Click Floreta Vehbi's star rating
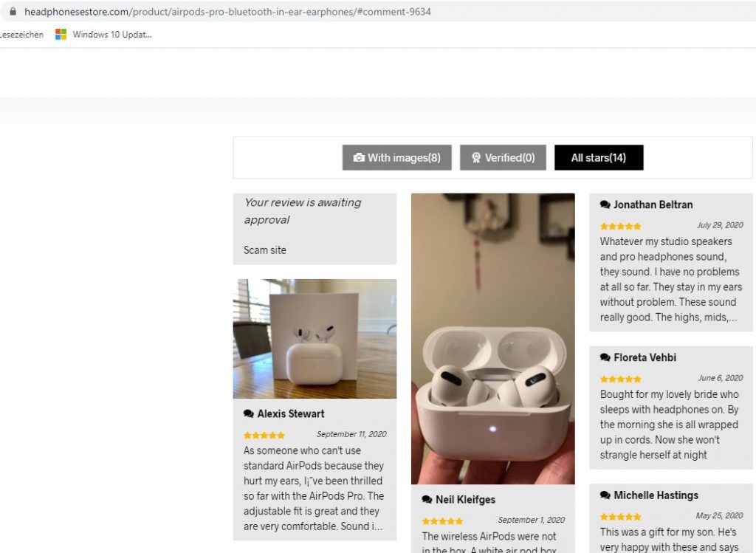This screenshot has height=553, width=756. click(x=620, y=379)
